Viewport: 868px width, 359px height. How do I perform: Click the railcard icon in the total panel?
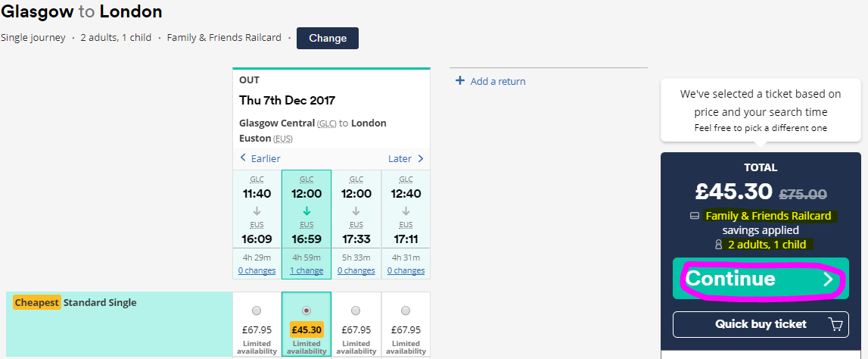pyautogui.click(x=695, y=217)
